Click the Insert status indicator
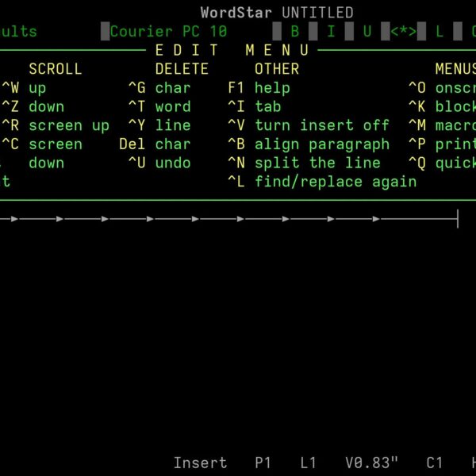The height and width of the screenshot is (476, 476). 200,463
